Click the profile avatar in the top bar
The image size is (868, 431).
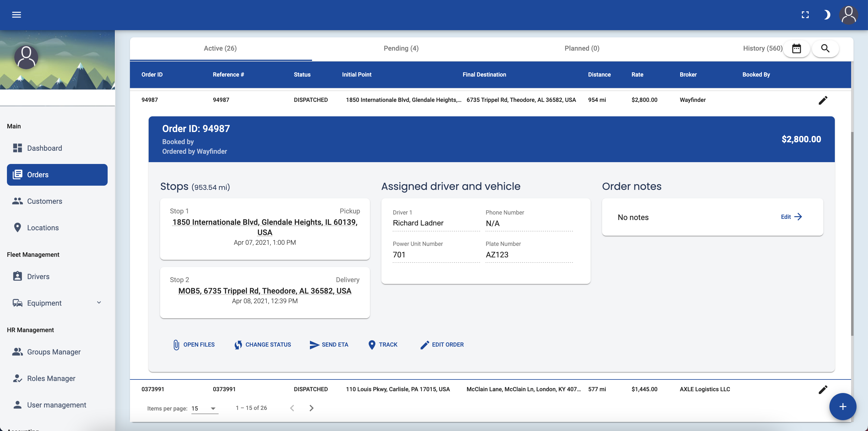coord(849,14)
